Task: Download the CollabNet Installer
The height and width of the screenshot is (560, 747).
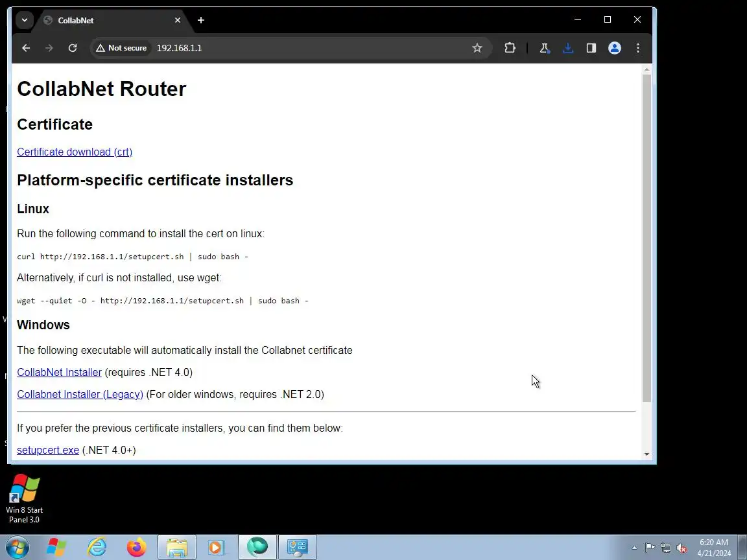Action: tap(60, 373)
